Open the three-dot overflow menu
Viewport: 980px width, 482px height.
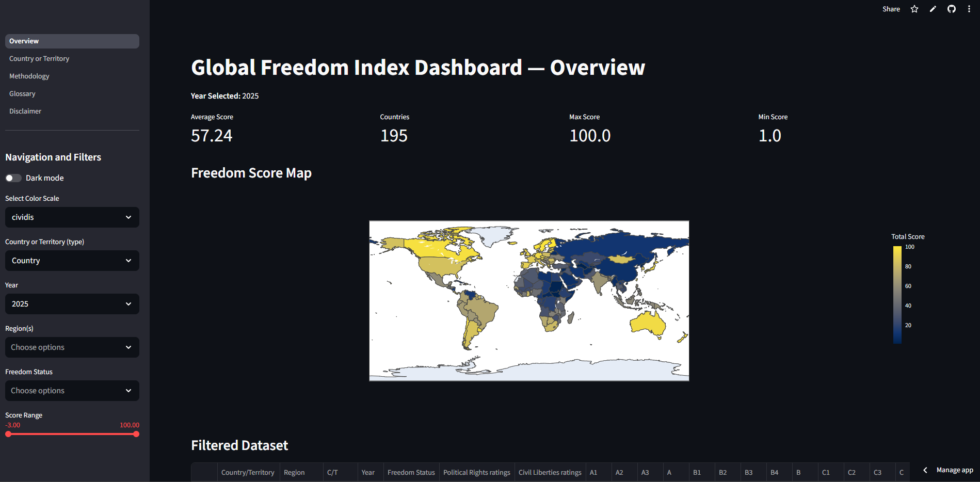pyautogui.click(x=969, y=9)
